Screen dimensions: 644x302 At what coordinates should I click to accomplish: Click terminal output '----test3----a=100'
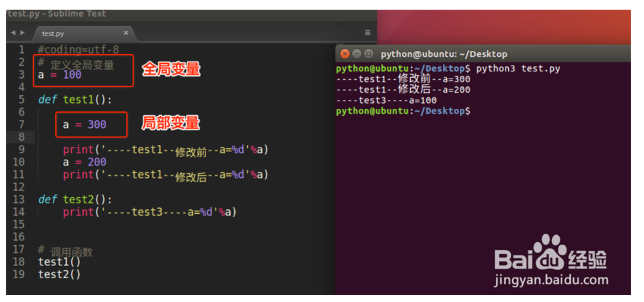386,100
